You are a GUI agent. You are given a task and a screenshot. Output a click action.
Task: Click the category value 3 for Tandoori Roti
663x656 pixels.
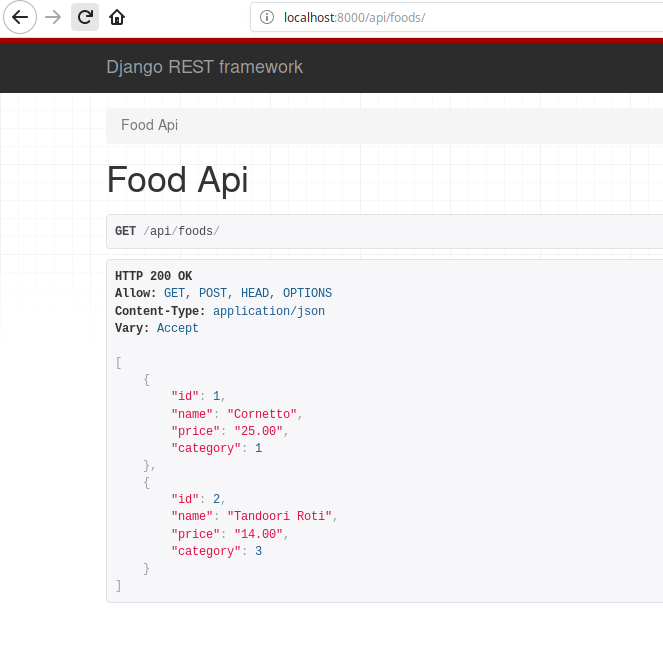point(258,551)
